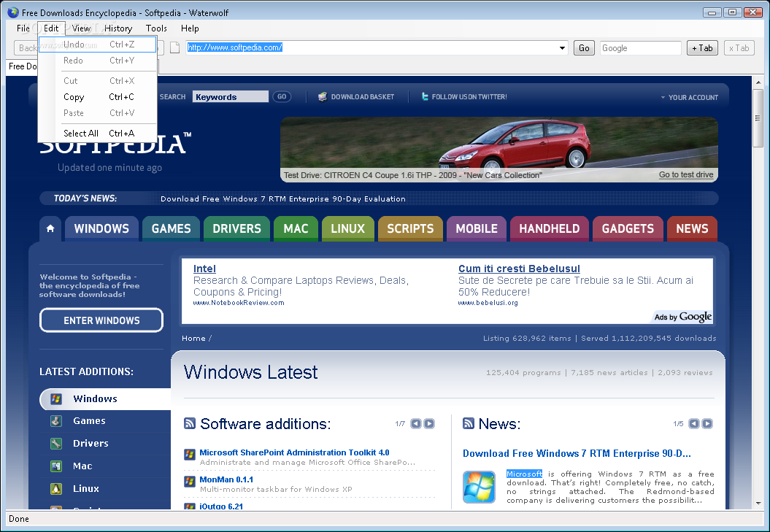Click RSS icon next to Software additions
The image size is (770, 532).
coord(190,423)
